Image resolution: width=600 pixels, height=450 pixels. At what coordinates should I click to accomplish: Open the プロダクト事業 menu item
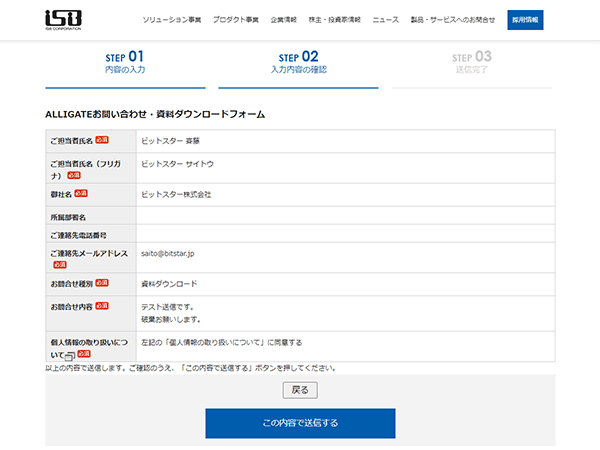pyautogui.click(x=235, y=20)
